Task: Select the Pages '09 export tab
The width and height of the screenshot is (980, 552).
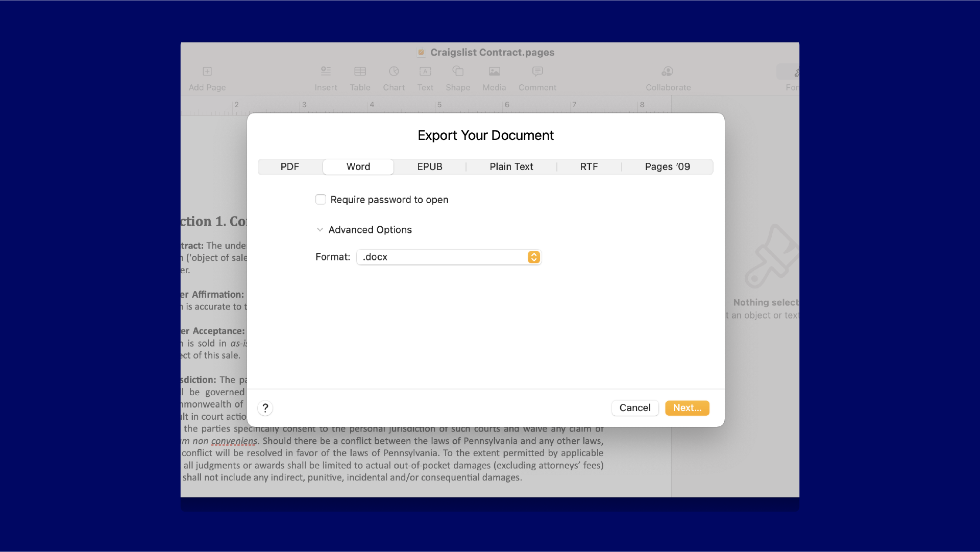Action: (667, 167)
